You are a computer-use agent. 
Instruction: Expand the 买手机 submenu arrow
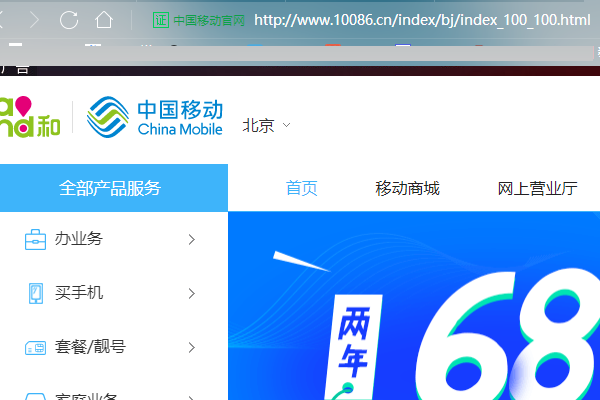[x=192, y=294]
